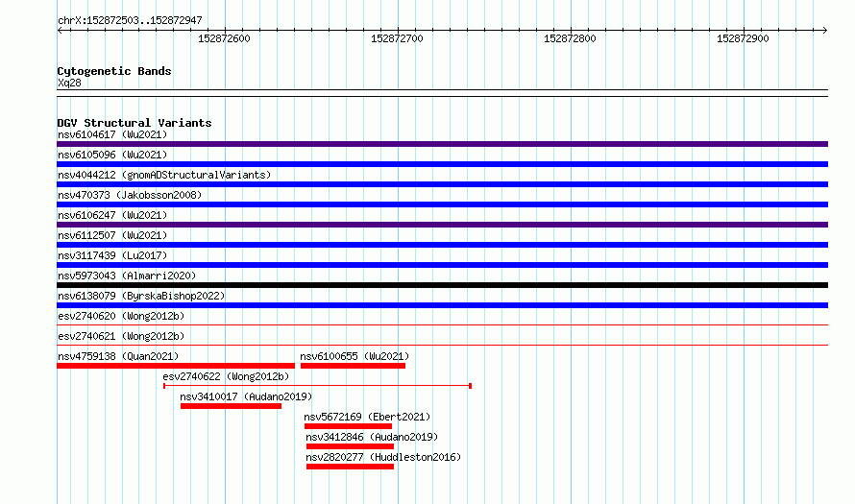Click esv2740622 (Wong2012b) label

click(x=226, y=376)
